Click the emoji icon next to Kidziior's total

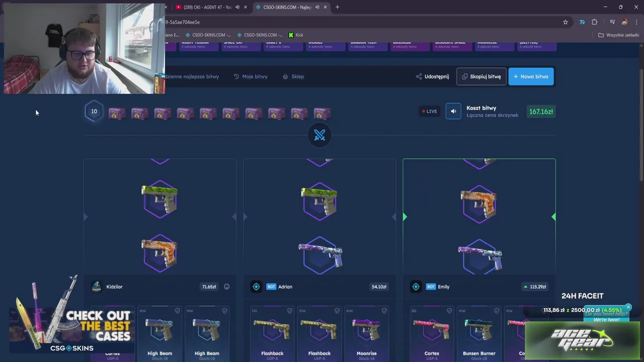point(226,287)
